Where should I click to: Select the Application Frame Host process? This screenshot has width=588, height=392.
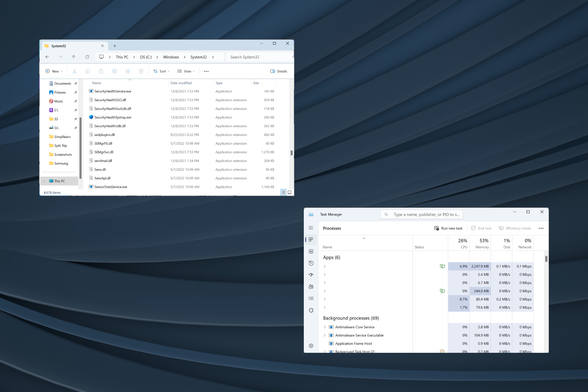click(x=353, y=344)
